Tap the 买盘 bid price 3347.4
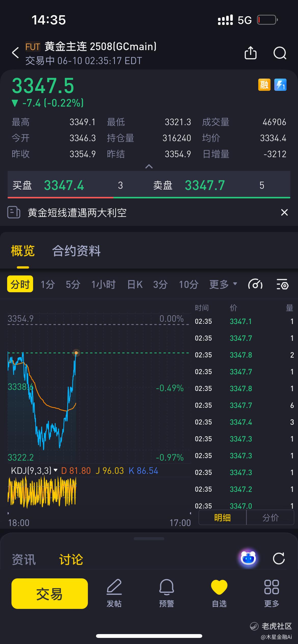The width and height of the screenshot is (298, 644). coord(64,185)
